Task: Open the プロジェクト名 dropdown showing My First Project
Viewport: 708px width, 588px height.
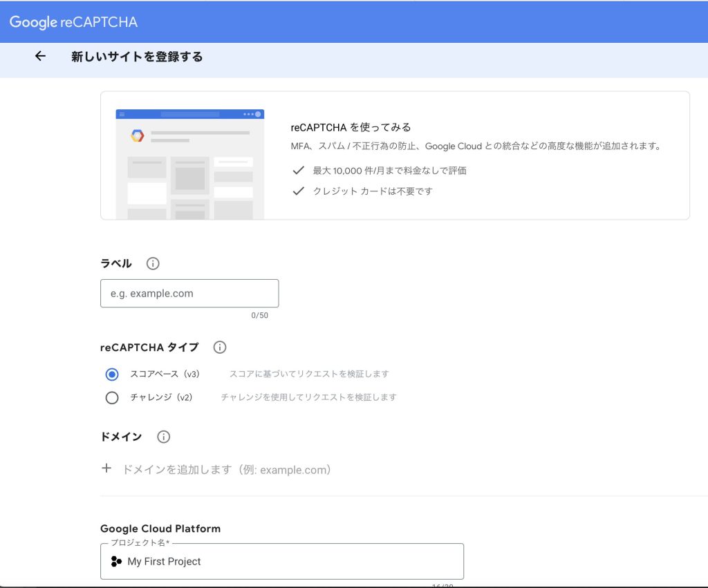Action: 282,561
